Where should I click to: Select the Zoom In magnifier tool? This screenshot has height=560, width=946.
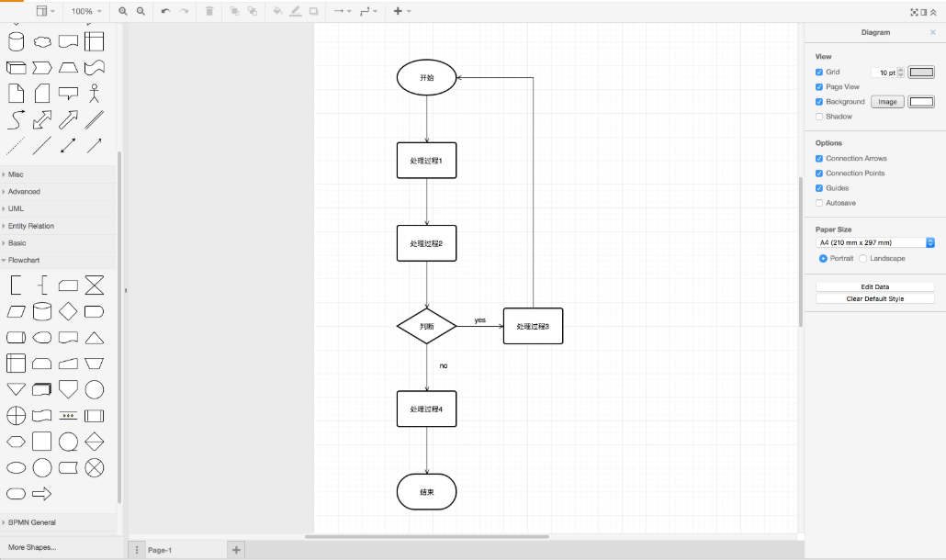[x=123, y=12]
